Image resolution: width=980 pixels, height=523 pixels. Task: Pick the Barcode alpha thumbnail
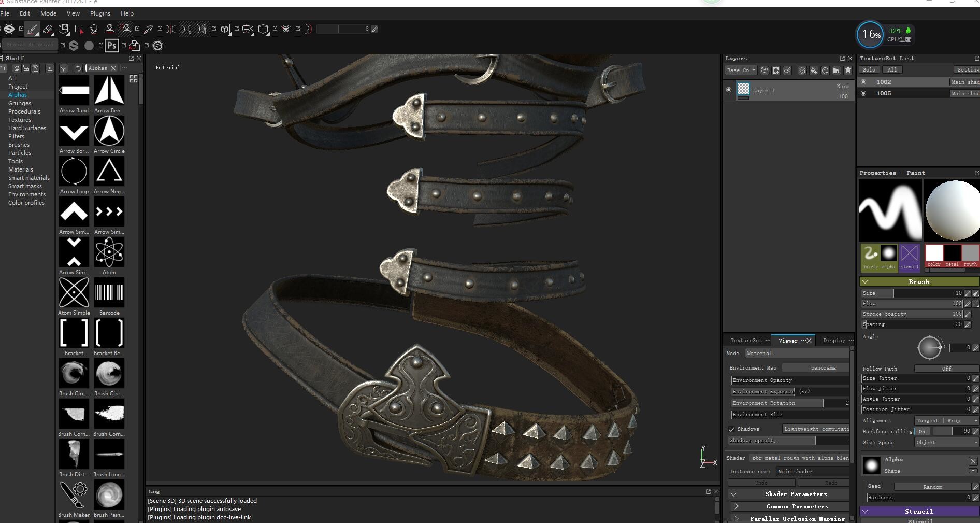tap(109, 292)
